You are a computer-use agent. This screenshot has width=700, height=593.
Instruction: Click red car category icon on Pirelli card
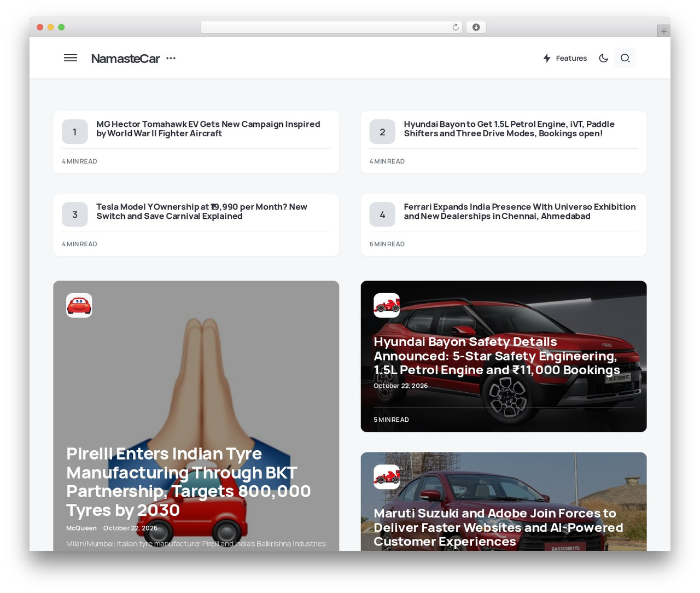point(79,305)
